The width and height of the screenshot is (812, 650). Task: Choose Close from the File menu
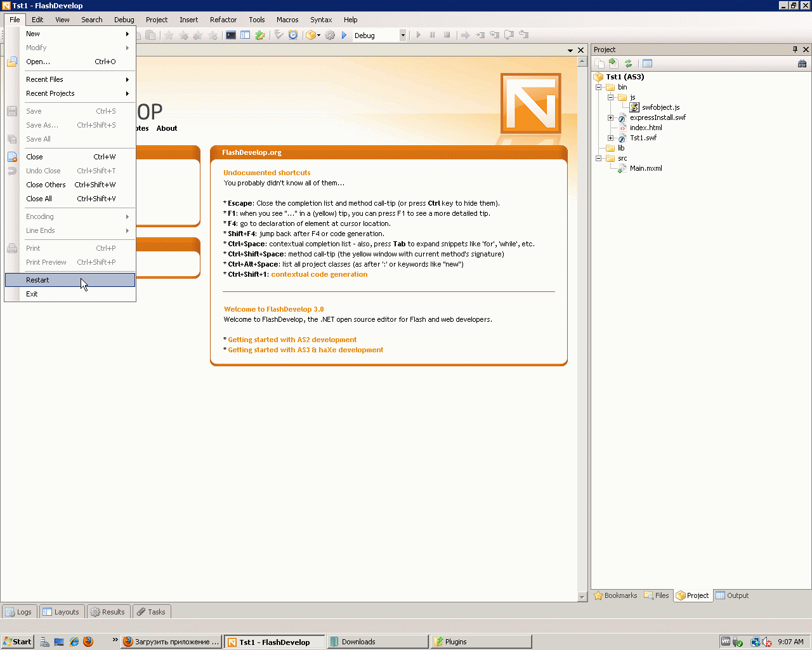[x=70, y=157]
